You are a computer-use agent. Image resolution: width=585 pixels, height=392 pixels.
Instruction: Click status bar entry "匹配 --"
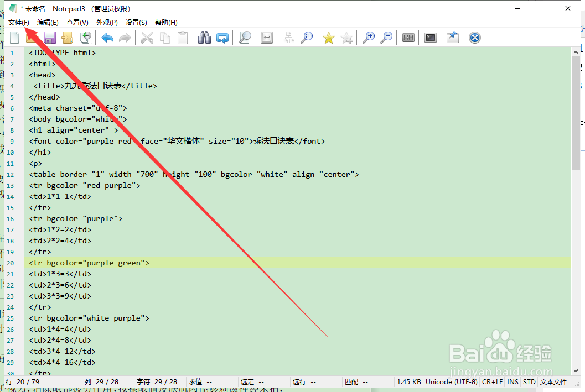(x=356, y=381)
